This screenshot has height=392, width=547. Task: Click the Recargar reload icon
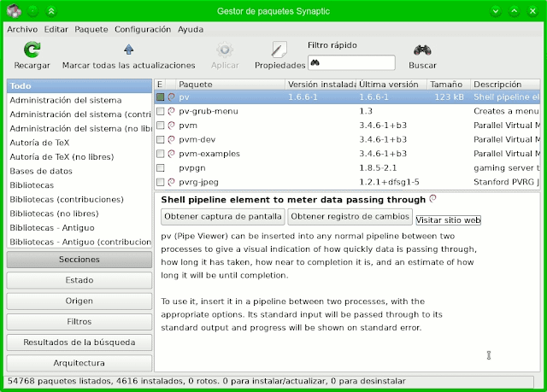32,50
